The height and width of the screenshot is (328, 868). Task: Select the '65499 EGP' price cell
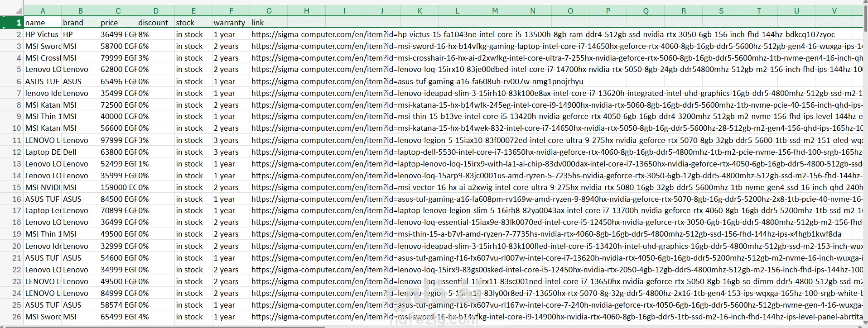tap(118, 317)
